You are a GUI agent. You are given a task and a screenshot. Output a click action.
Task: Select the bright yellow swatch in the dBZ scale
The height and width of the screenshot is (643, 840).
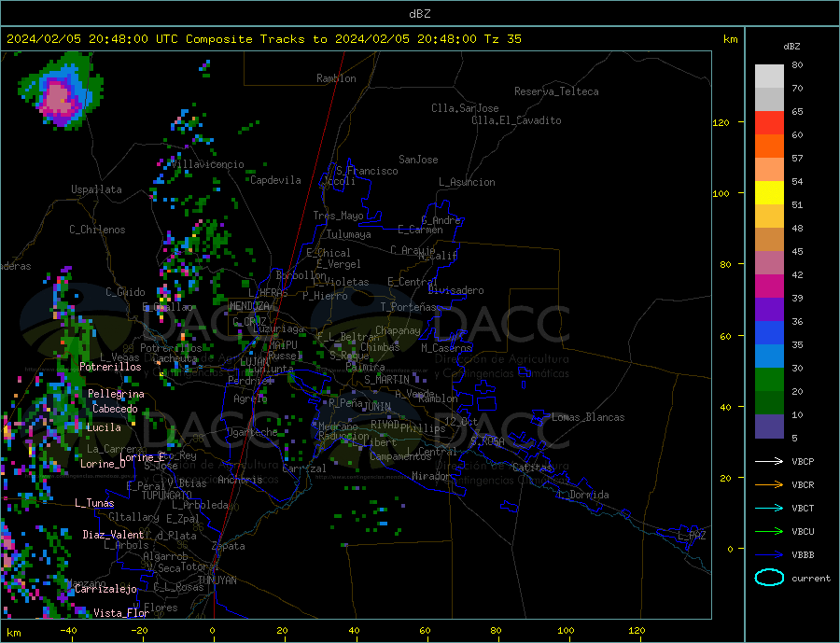(x=769, y=193)
